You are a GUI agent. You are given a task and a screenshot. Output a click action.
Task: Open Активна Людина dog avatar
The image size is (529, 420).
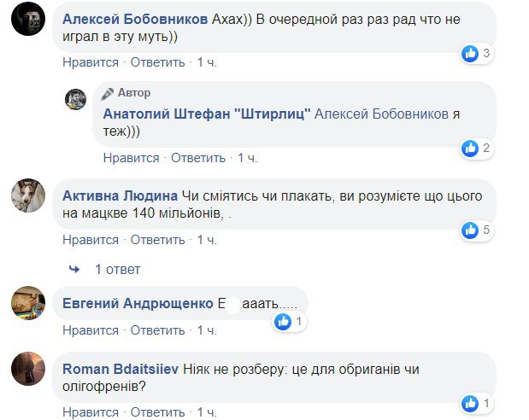[x=28, y=195]
